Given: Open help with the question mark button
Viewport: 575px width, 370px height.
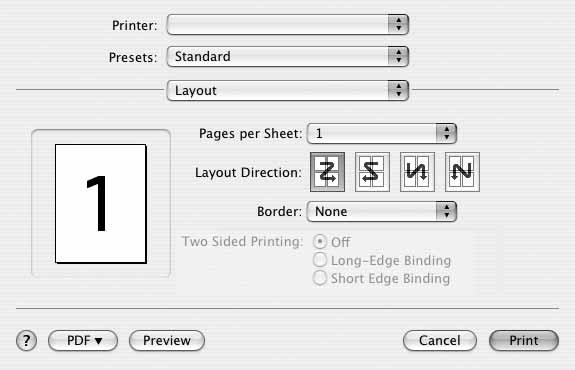Looking at the screenshot, I should (x=26, y=341).
